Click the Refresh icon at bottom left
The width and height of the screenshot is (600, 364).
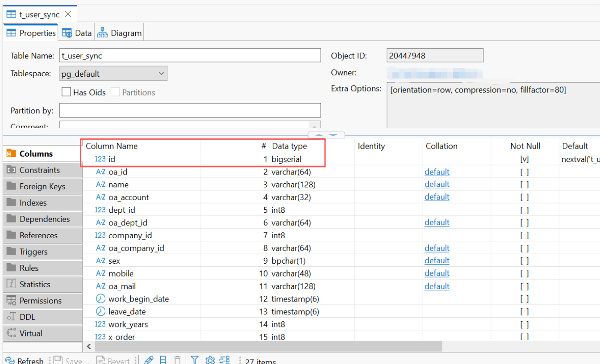click(x=10, y=360)
